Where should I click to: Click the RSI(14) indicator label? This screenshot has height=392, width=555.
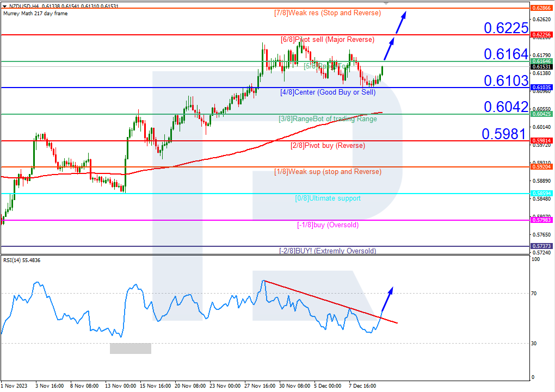22,260
